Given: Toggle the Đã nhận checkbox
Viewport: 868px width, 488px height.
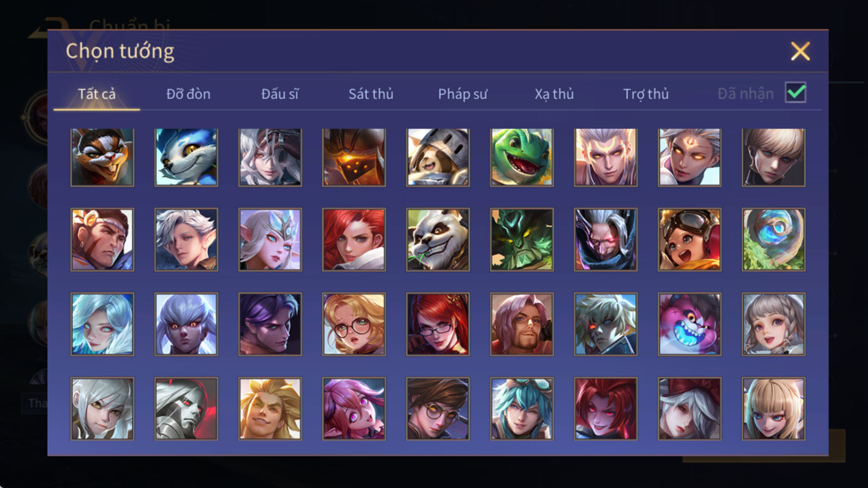Looking at the screenshot, I should tap(796, 93).
